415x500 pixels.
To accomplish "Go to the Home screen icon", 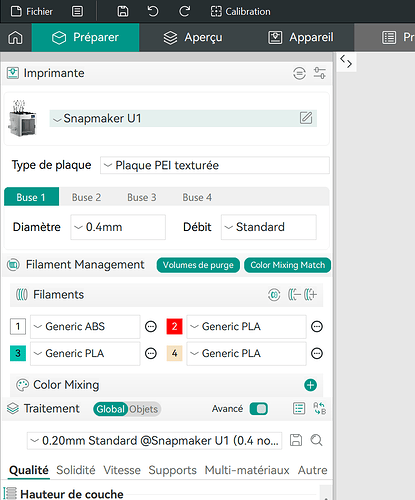I will click(15, 37).
